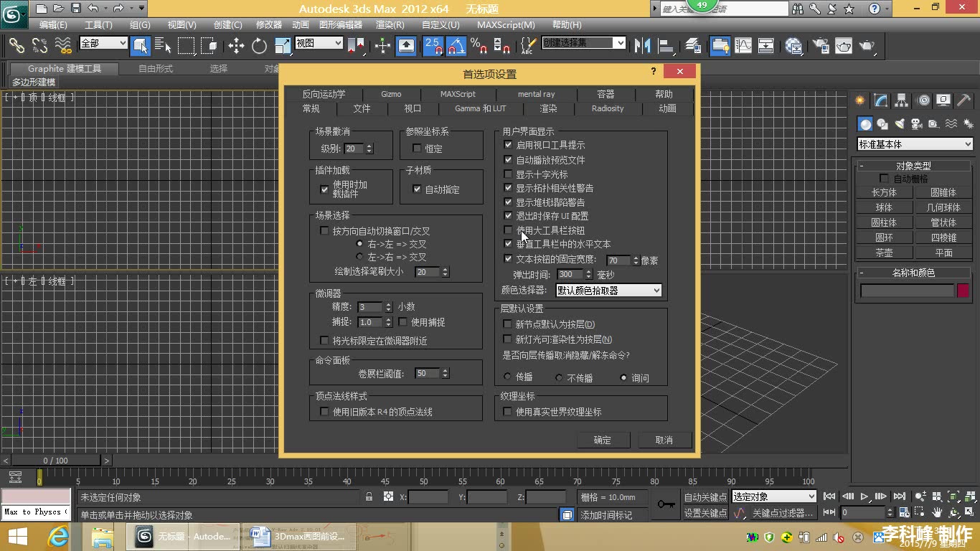Viewport: 980px width, 551px height.
Task: Select the 不传播 radio button
Action: [x=559, y=378]
